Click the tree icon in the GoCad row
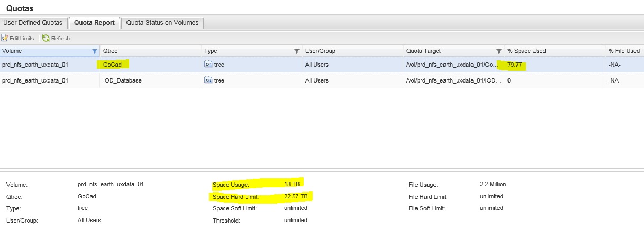 208,65
